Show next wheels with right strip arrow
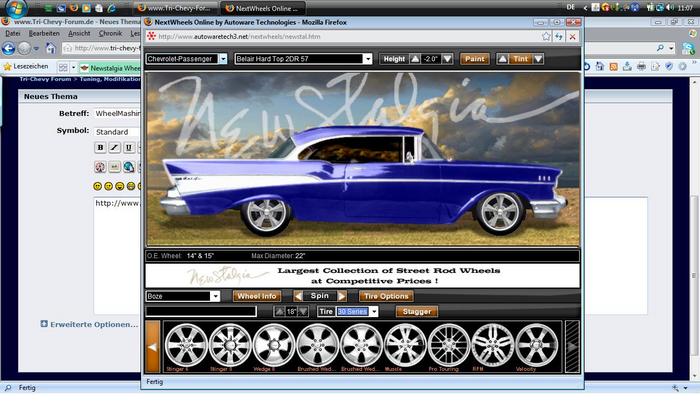Viewport: 700px width, 420px height. pos(572,347)
